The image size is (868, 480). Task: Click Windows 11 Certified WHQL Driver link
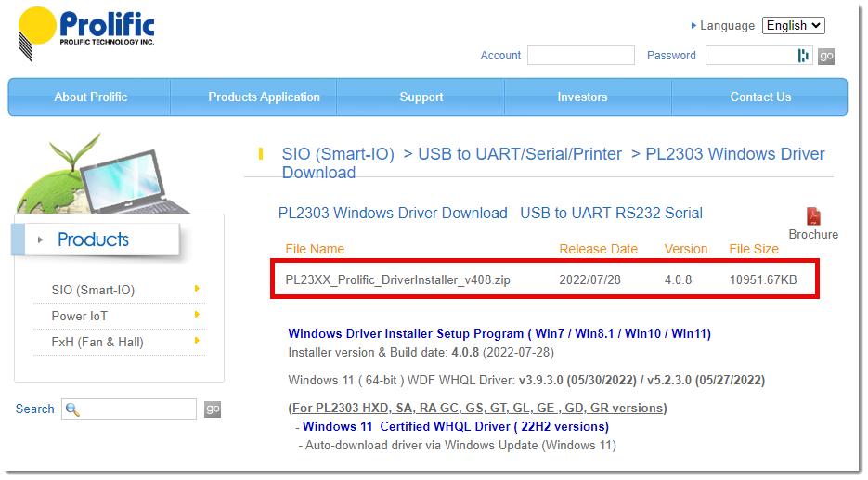tap(455, 427)
